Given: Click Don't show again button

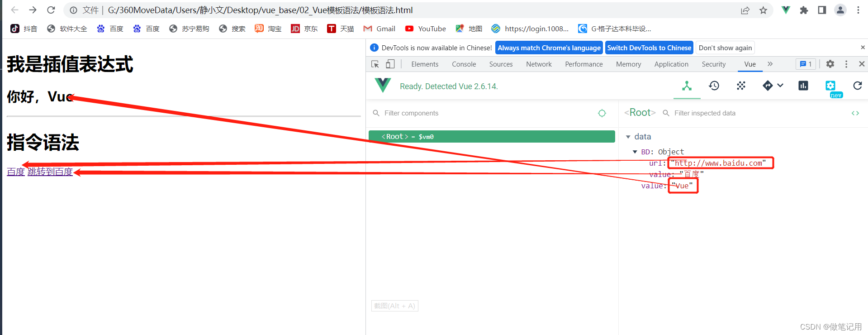Looking at the screenshot, I should point(725,48).
